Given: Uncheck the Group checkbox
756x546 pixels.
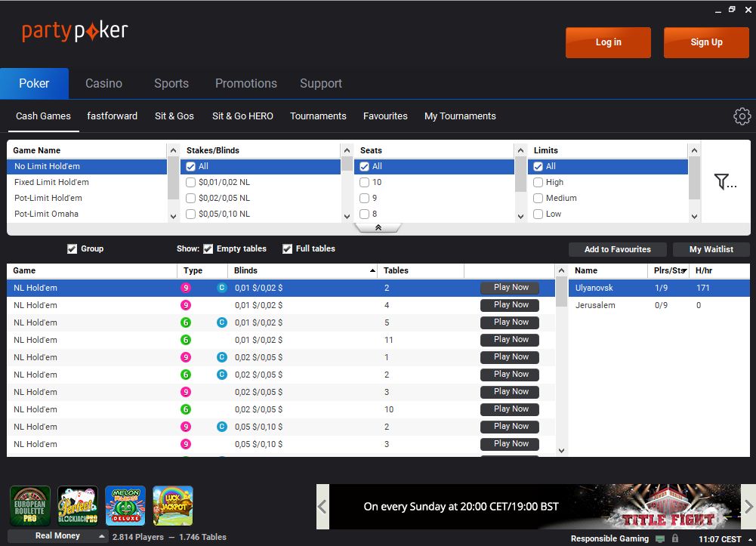Looking at the screenshot, I should (x=73, y=249).
